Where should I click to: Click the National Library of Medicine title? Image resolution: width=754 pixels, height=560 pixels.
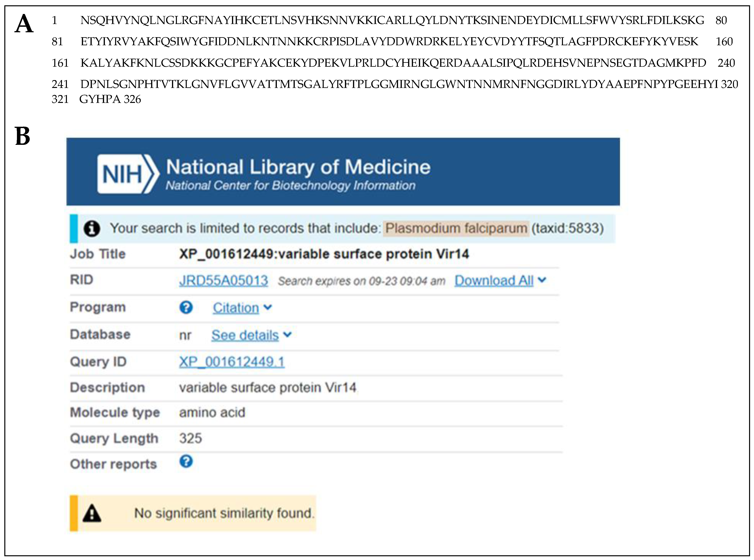[298, 167]
